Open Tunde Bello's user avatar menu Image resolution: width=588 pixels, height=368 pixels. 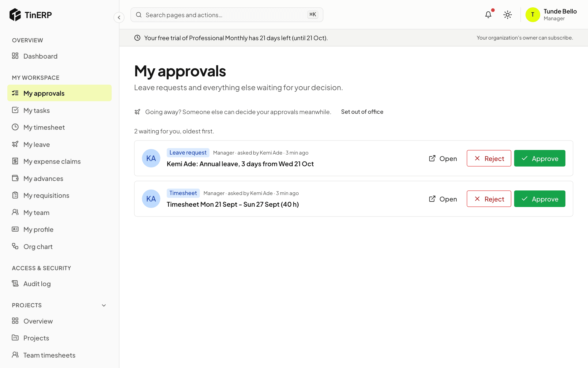(533, 15)
